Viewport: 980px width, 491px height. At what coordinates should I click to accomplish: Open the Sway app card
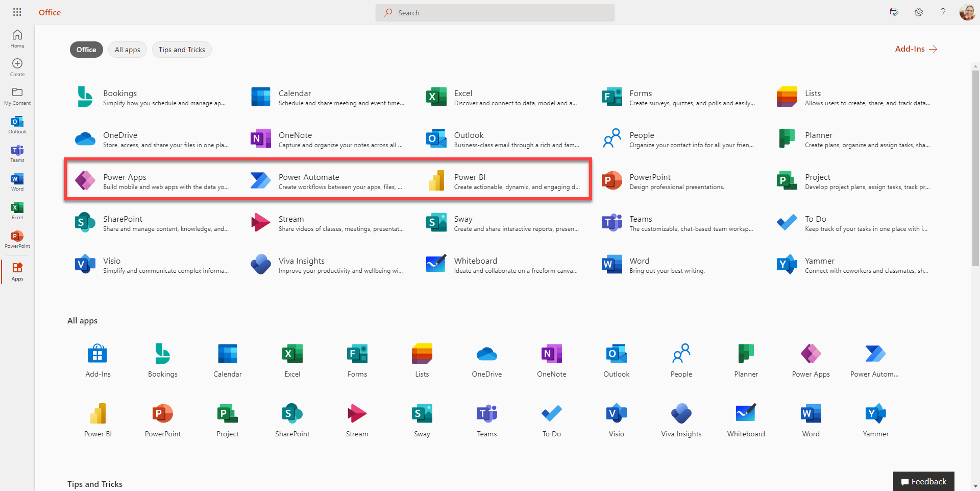(502, 223)
